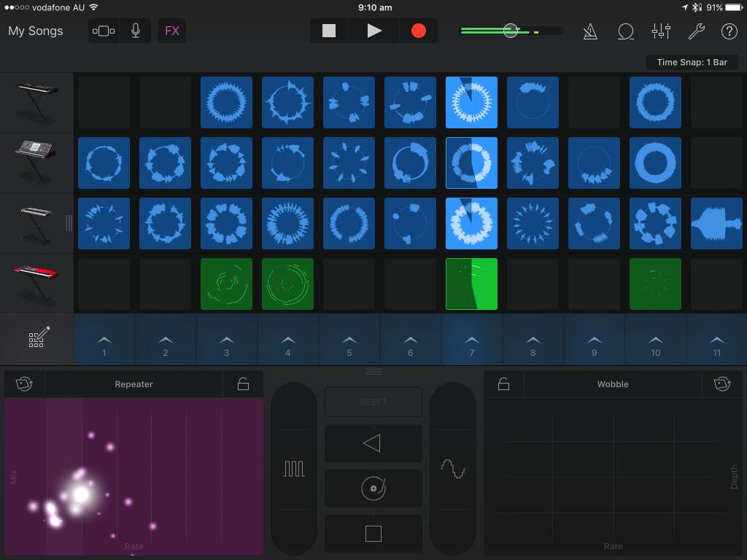
Task: Toggle the FX panel button
Action: pos(172,31)
